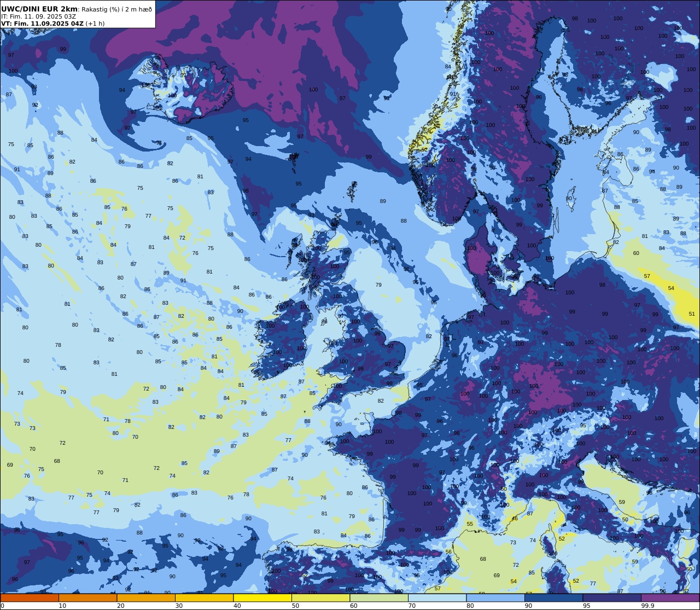700x610 pixels.
Task: Select the bright yellow 40–50 legend swatch
Action: [x=262, y=597]
